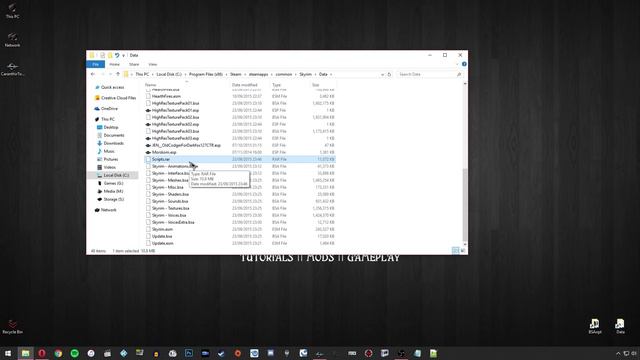Open This PC desktop icon

(12, 11)
